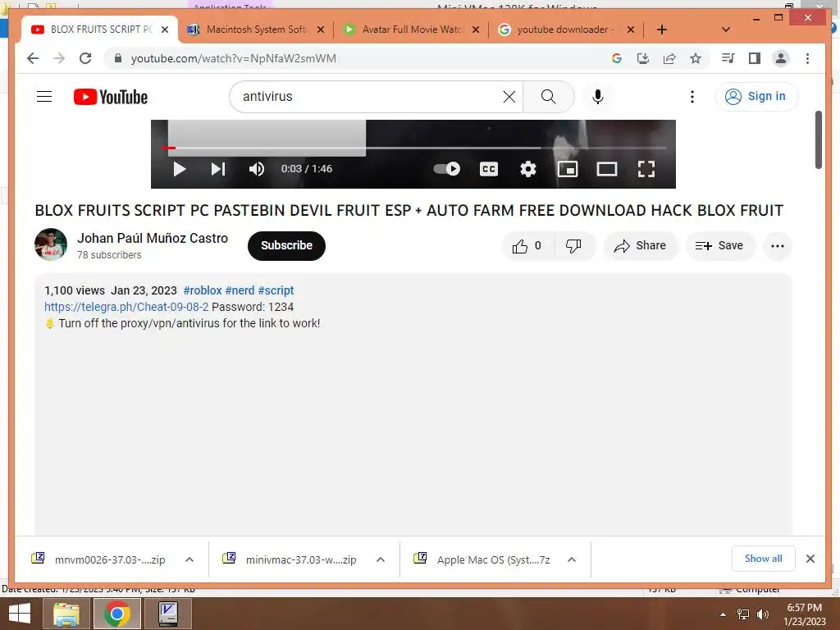Close the youtube downloader tab
Viewport: 840px width, 630px height.
(x=631, y=30)
